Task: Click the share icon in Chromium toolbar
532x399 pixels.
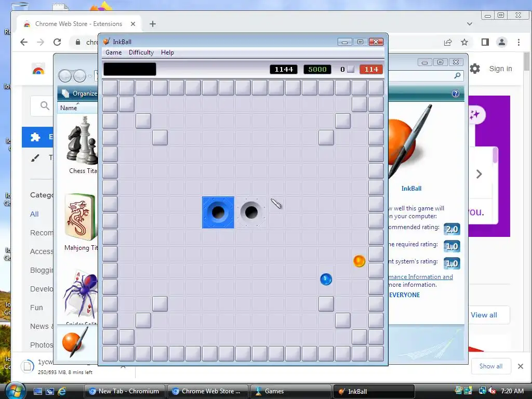Action: (x=448, y=42)
